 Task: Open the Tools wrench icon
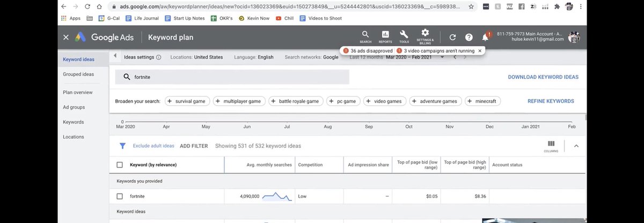click(x=404, y=36)
